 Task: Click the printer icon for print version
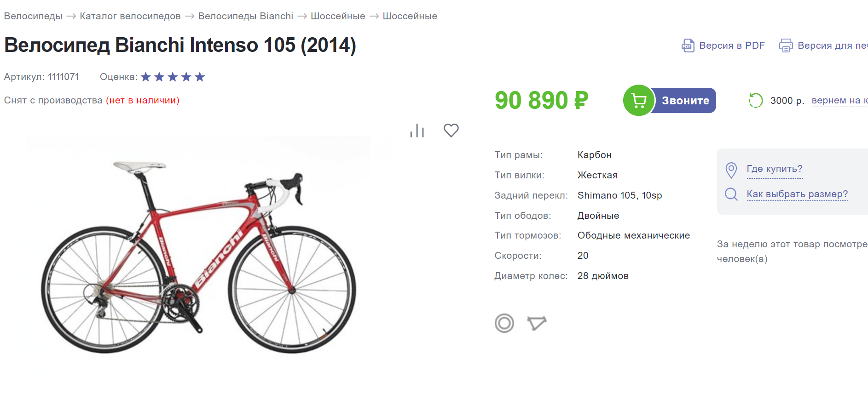pos(786,46)
